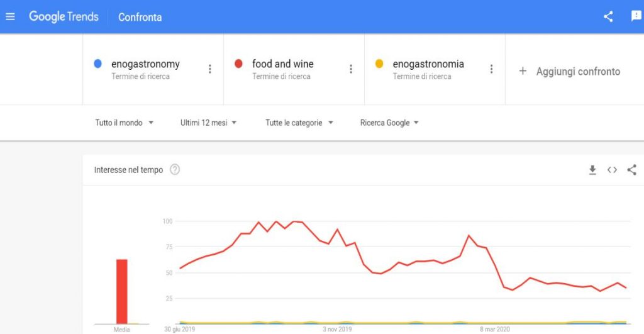
Task: Click the red food and wine color dot
Action: click(238, 64)
